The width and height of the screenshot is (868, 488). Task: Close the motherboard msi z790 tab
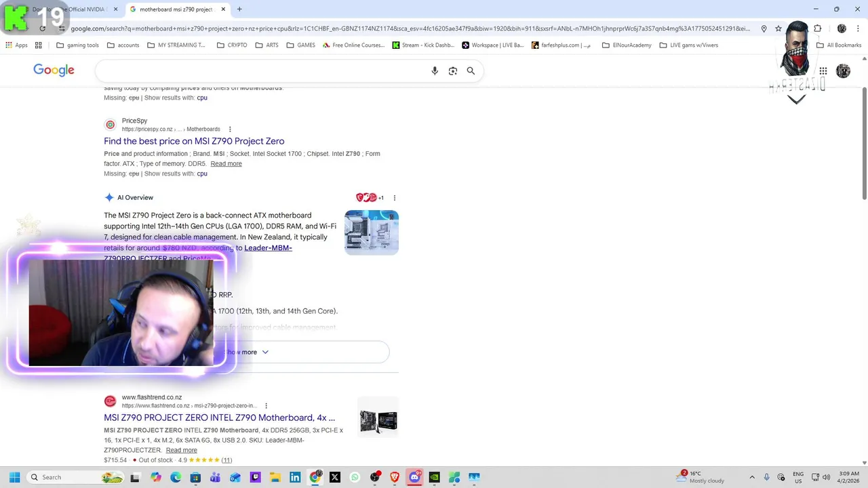point(223,9)
